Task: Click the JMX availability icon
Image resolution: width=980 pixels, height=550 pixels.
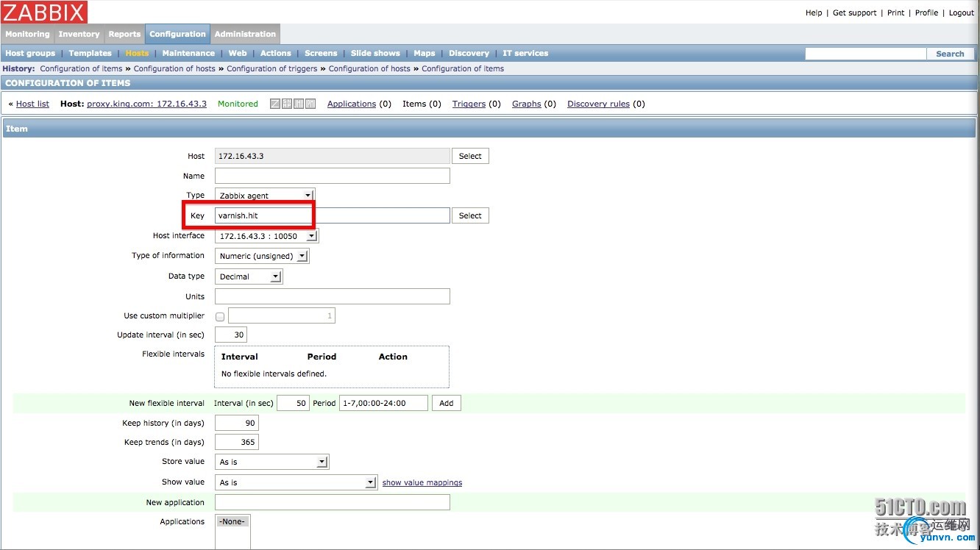Action: 299,104
